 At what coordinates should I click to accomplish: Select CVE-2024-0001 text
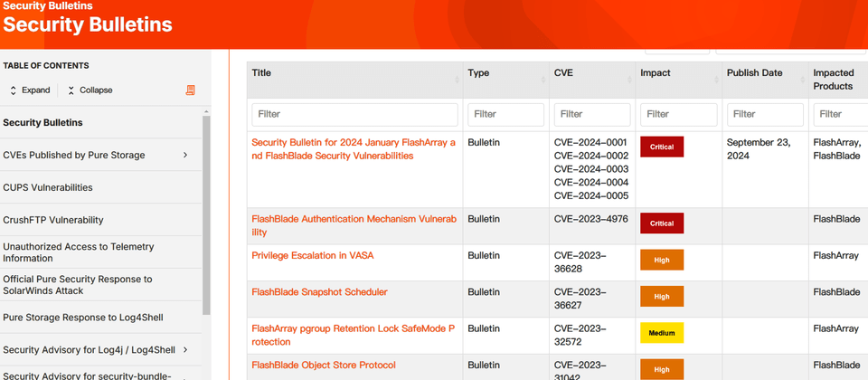pos(591,142)
